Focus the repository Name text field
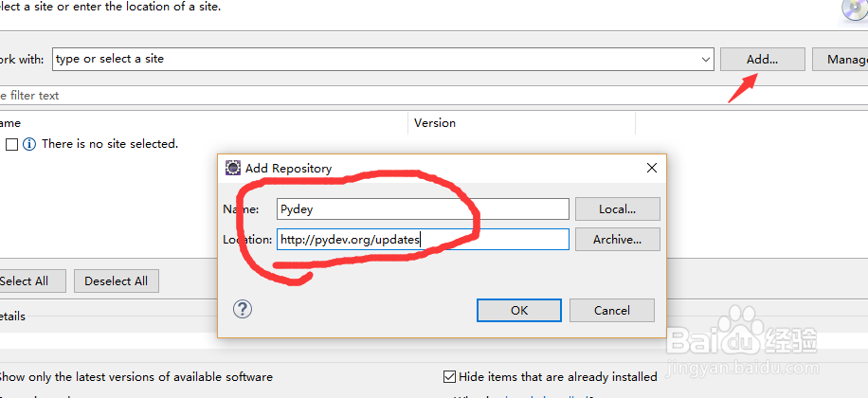 pos(423,209)
